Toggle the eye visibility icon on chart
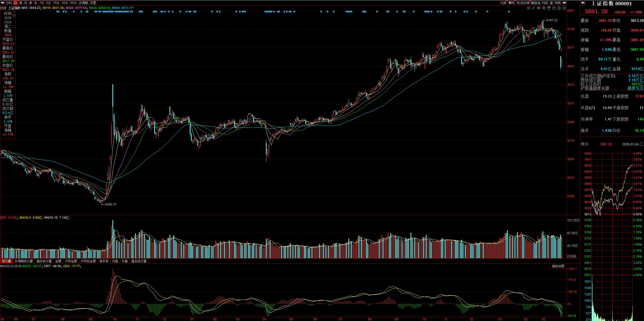Screen dimensions: 644x321 539,8
